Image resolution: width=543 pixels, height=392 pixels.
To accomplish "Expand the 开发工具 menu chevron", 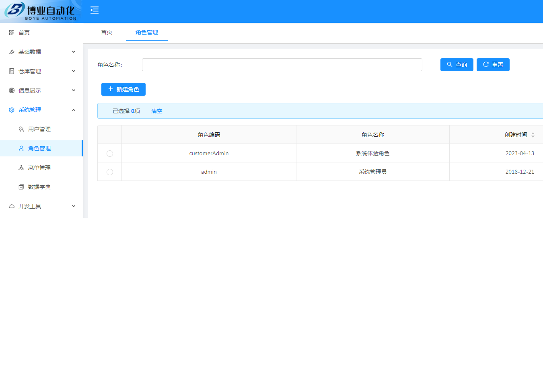I will click(74, 206).
